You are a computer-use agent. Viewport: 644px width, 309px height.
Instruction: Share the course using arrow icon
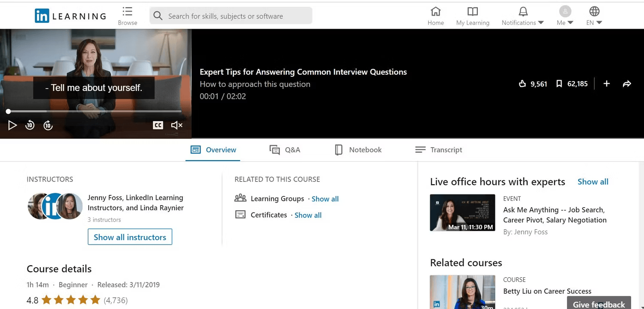point(627,84)
